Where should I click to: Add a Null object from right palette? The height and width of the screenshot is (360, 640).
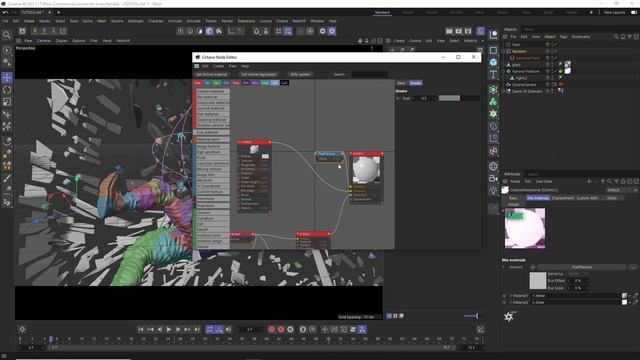tap(493, 36)
